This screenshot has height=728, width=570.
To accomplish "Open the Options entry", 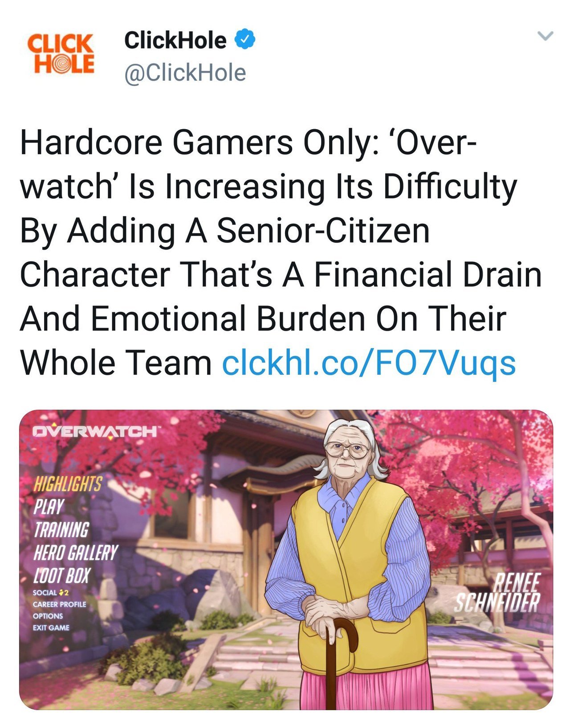I will pos(48,616).
